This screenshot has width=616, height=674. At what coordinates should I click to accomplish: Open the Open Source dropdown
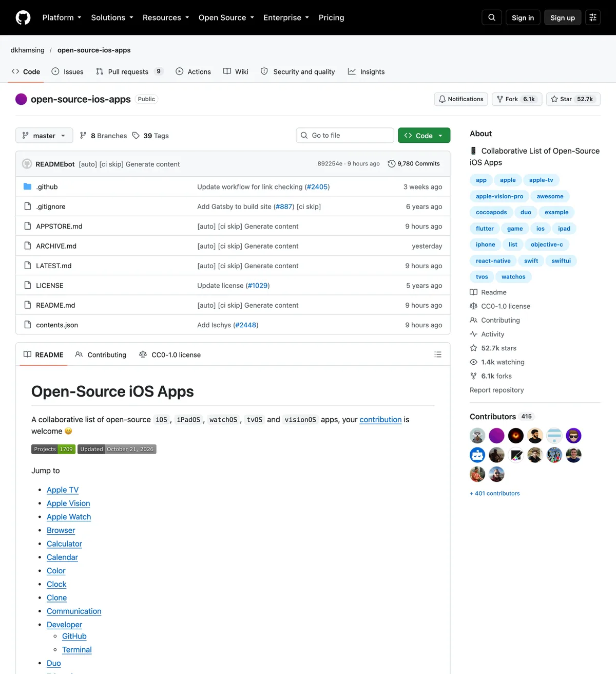[226, 17]
